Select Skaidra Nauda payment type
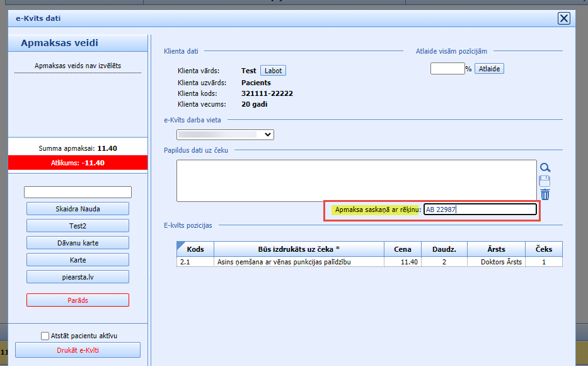588x366 pixels. [78, 209]
